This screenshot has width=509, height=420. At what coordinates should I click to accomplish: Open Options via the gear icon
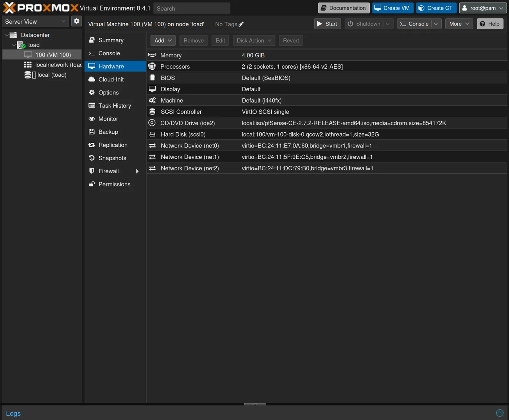tap(92, 92)
